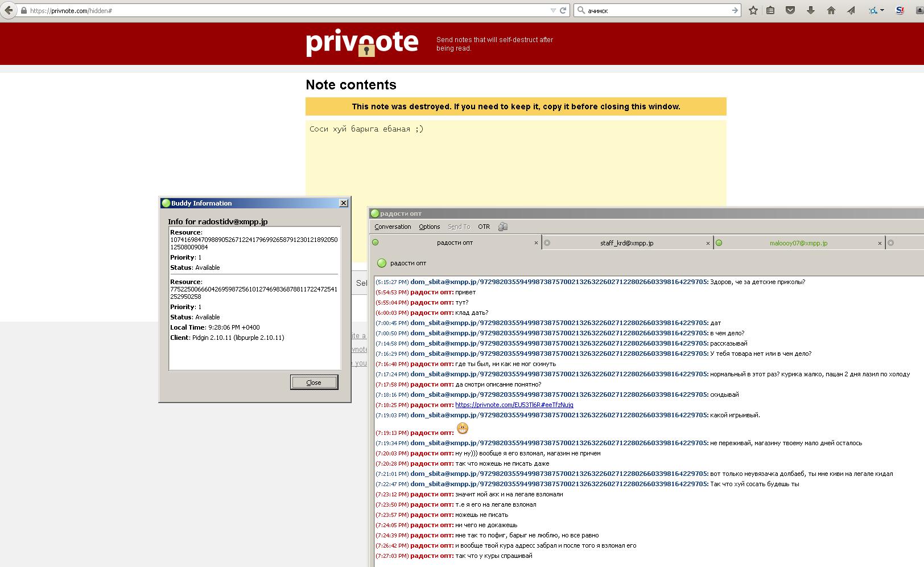Select the message 'клад дать?'
Image resolution: width=924 pixels, height=567 pixels.
click(472, 313)
